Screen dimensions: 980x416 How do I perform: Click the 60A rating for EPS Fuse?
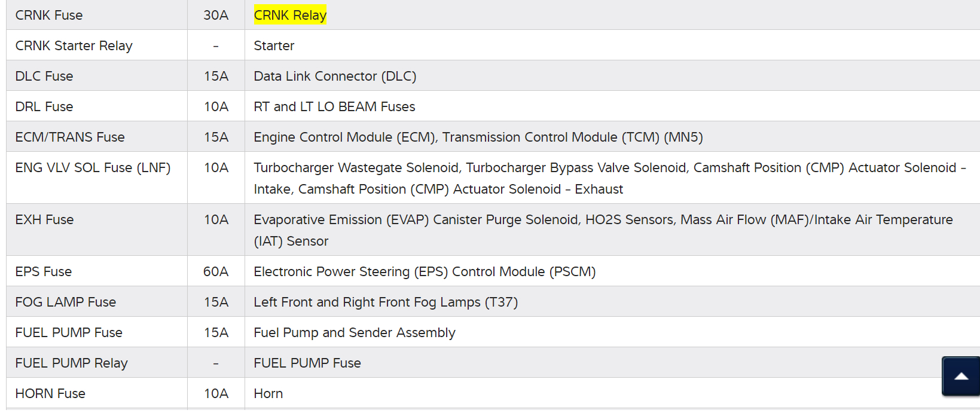click(x=216, y=272)
